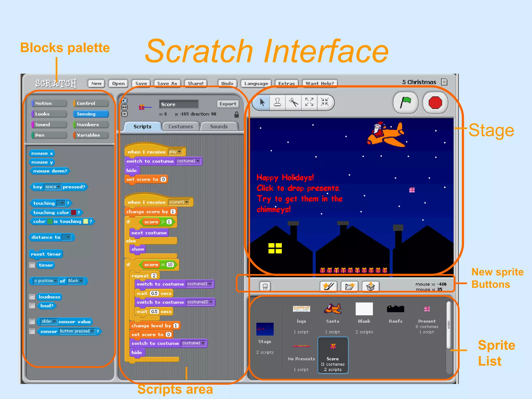Image resolution: width=532 pixels, height=399 pixels.
Task: Click the New button
Action: click(x=96, y=83)
